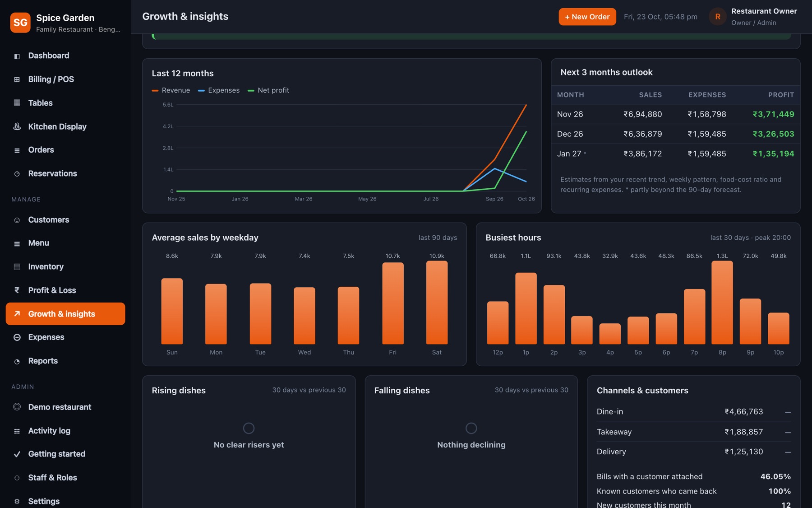The height and width of the screenshot is (508, 812).
Task: Open Settings menu item
Action: (65, 501)
